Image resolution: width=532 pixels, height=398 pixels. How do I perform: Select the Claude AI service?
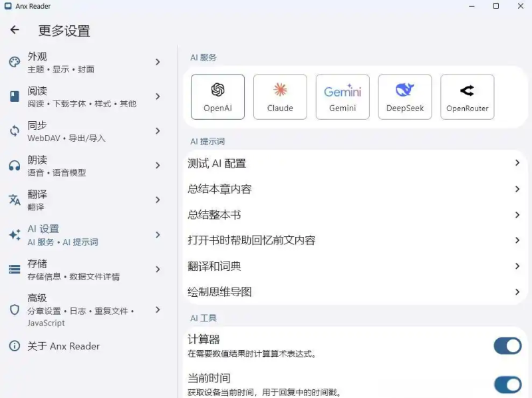280,96
